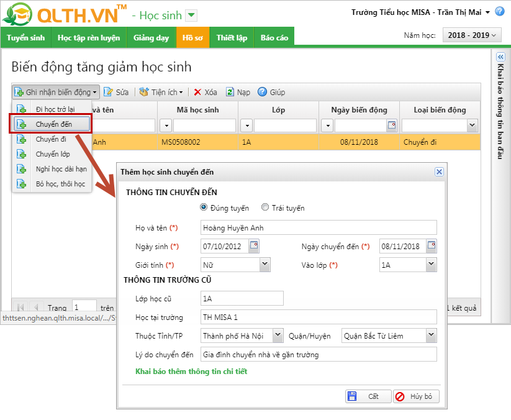
Task: Open the Tiện ích dropdown menu
Action: (161, 93)
